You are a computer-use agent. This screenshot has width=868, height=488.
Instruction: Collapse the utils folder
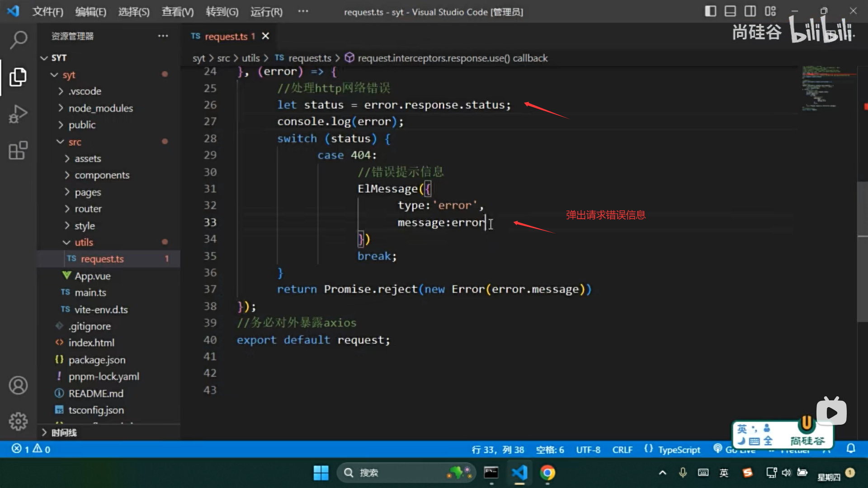84,242
